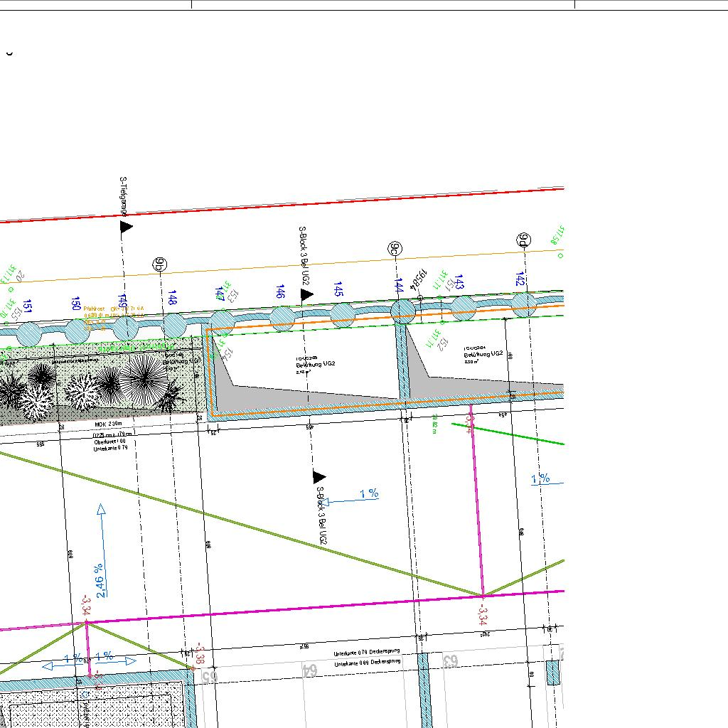The image size is (728, 728).
Task: Select the pile circle labeled 146
Action: tap(283, 317)
